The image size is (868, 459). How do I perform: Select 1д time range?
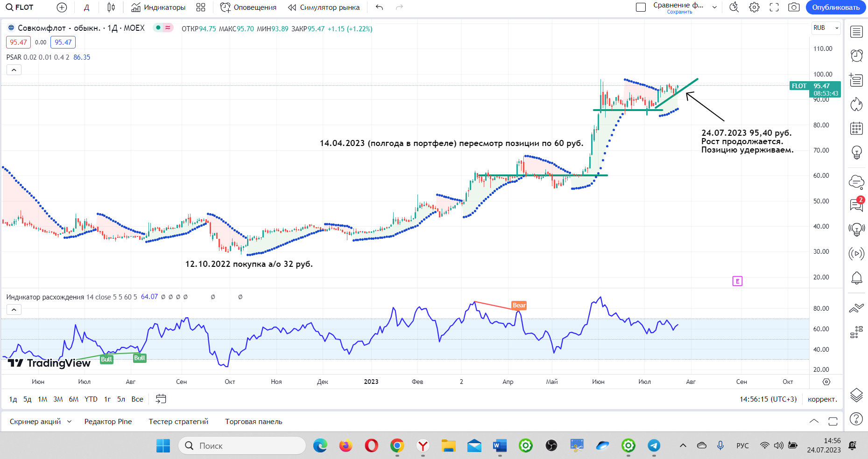[x=13, y=399]
